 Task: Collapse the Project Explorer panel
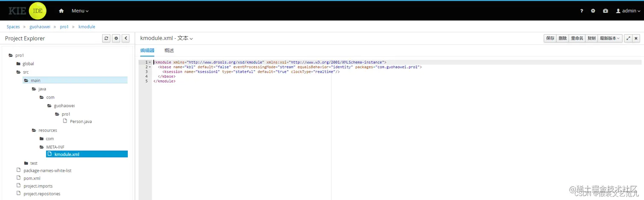pos(126,38)
